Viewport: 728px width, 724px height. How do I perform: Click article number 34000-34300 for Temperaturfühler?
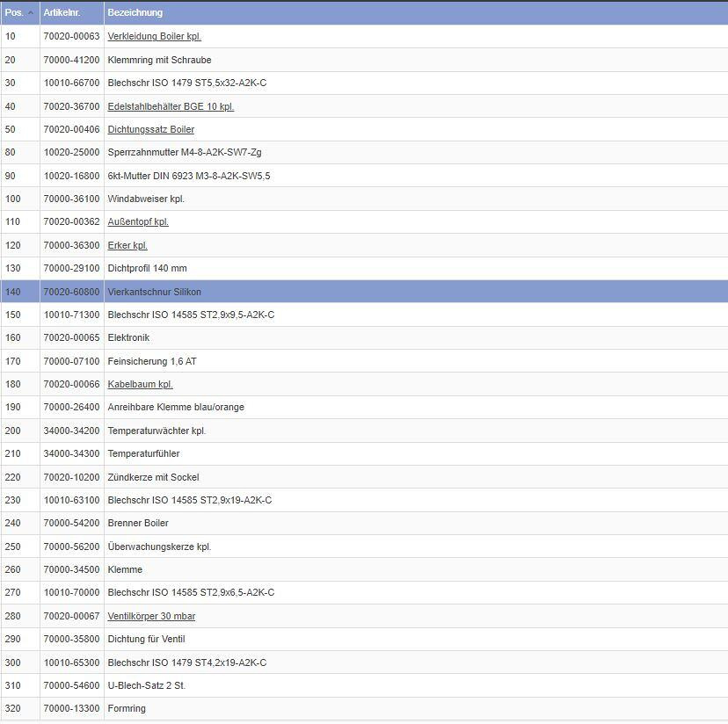click(71, 453)
